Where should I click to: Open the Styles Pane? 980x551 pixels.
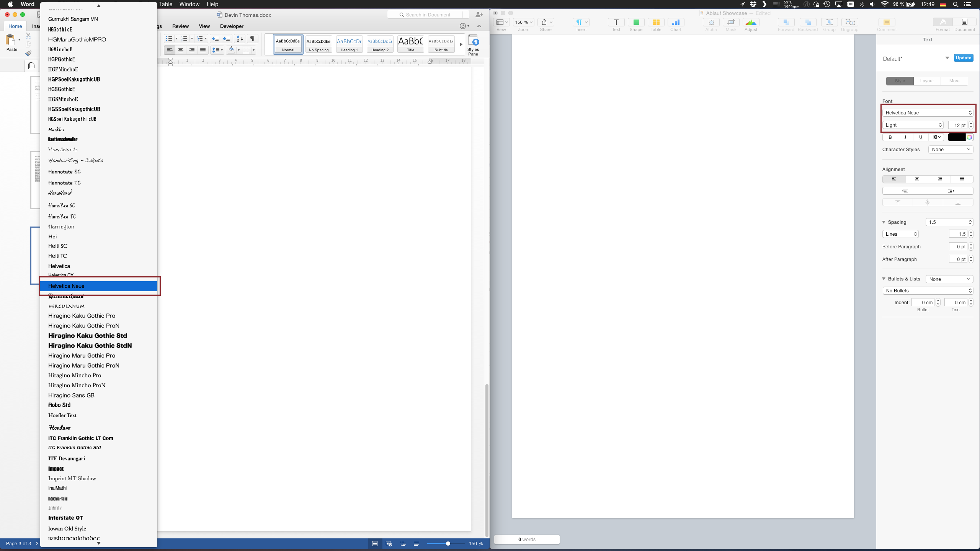(473, 45)
